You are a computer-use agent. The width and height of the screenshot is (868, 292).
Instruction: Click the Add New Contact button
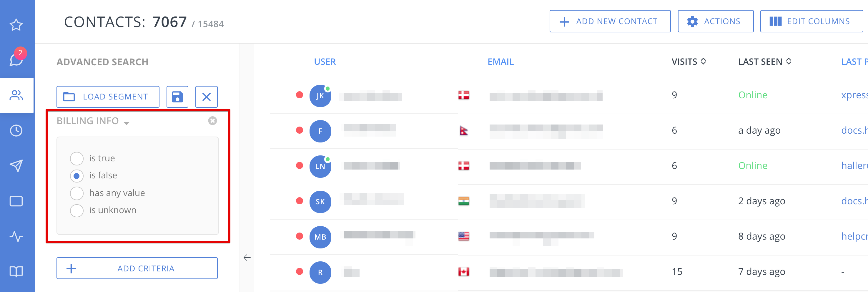[610, 21]
